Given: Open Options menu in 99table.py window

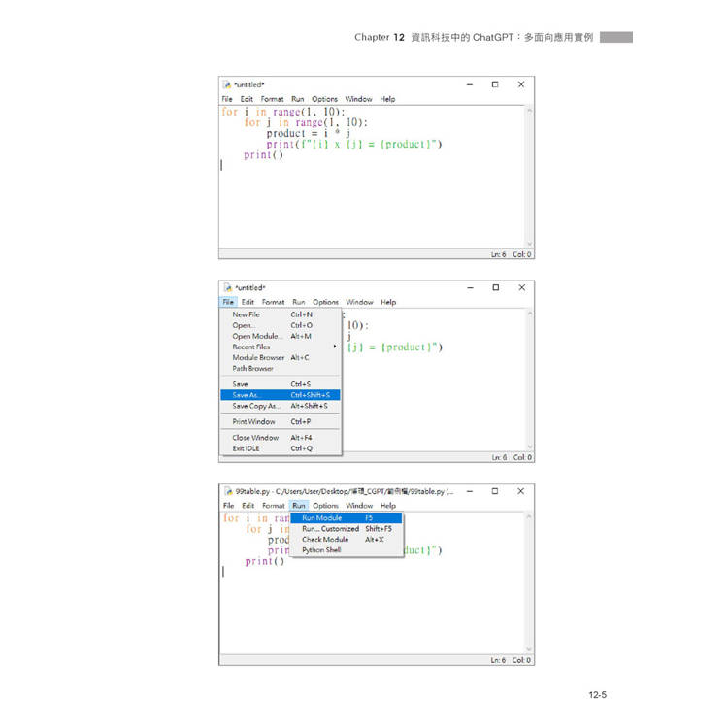Looking at the screenshot, I should click(325, 505).
